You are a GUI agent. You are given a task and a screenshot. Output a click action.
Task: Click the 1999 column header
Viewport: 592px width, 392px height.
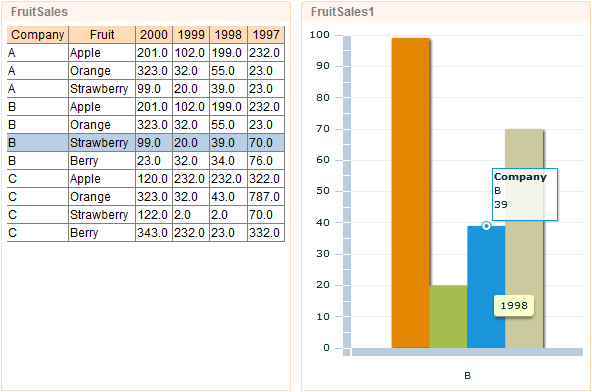[191, 35]
